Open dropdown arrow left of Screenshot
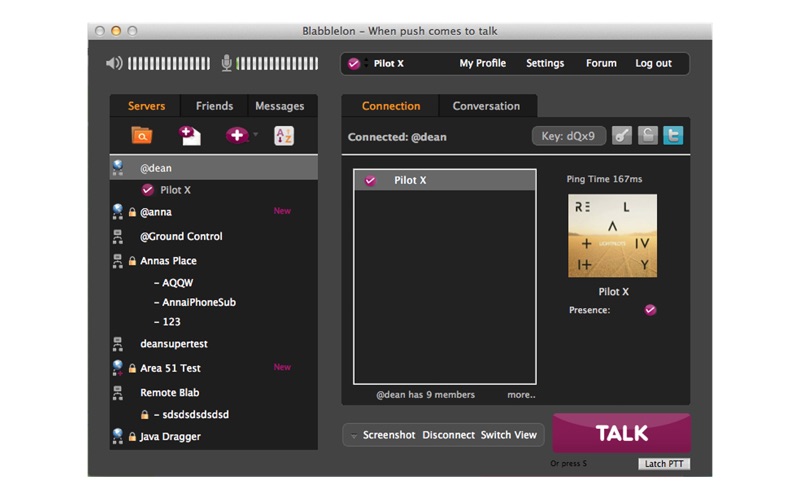Screen dimensions: 800x500 [354, 436]
